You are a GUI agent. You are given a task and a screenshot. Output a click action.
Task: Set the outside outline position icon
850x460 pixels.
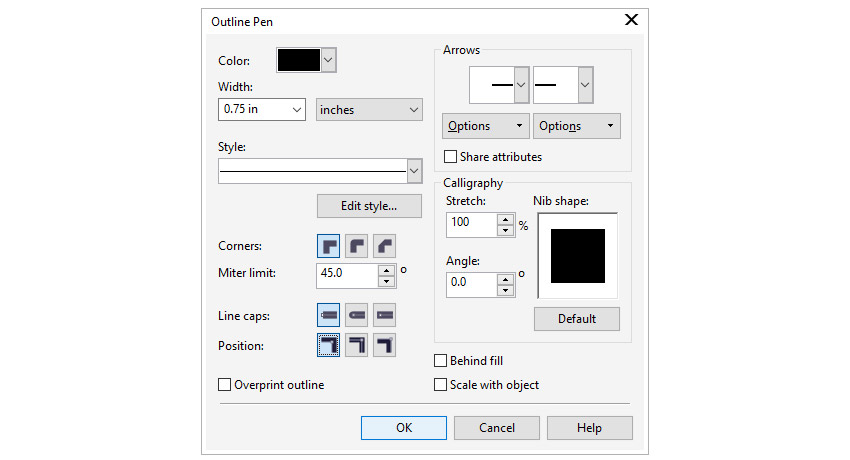328,346
